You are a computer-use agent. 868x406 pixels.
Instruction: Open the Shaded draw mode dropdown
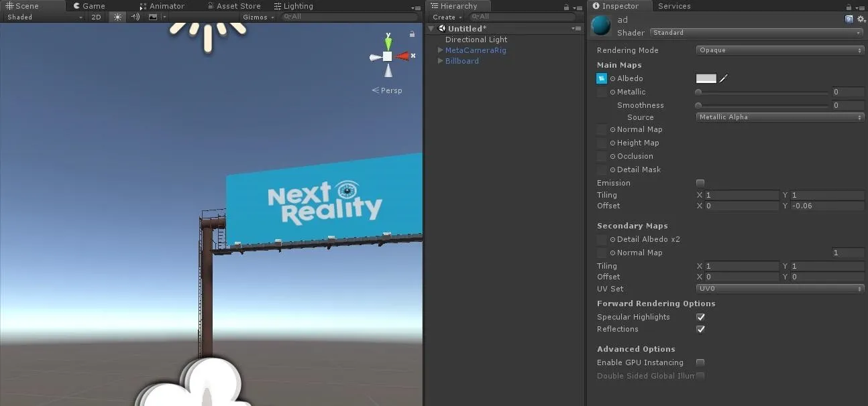44,17
